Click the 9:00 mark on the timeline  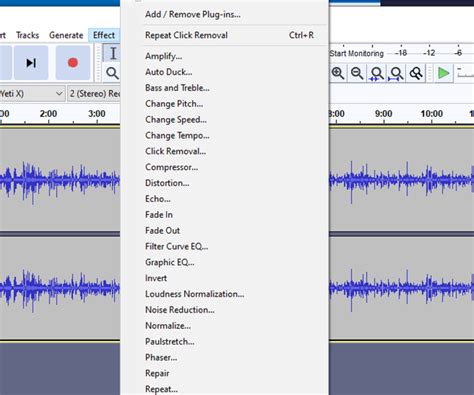coord(383,114)
